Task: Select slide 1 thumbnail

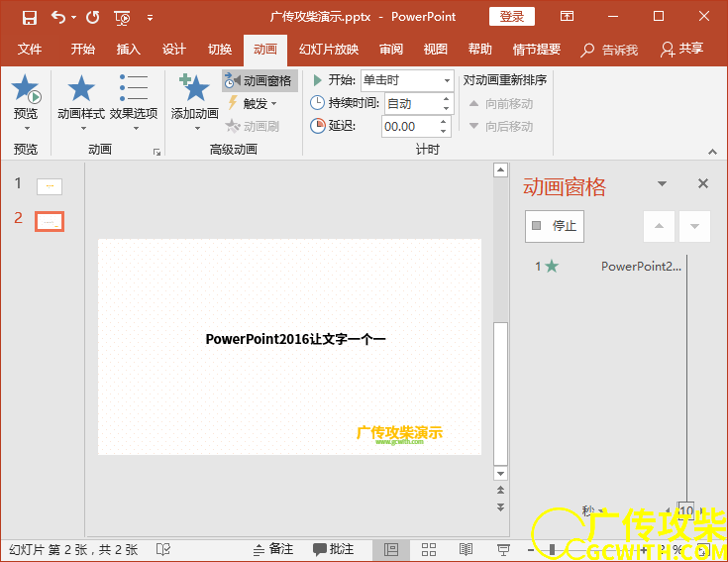Action: pyautogui.click(x=50, y=186)
